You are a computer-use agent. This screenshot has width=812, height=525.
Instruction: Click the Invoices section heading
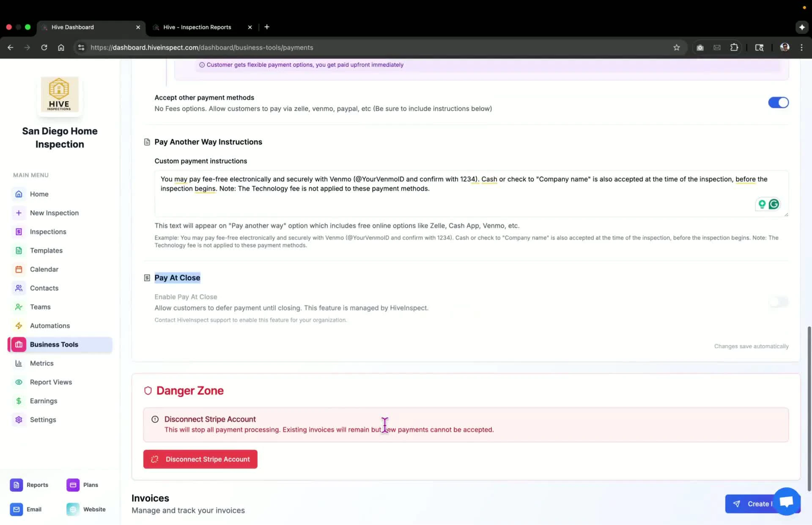click(x=150, y=498)
